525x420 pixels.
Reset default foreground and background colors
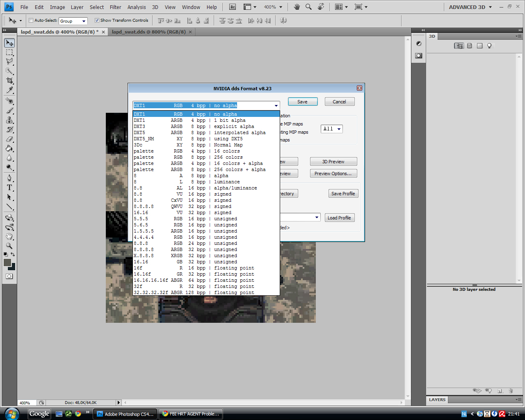tap(5, 254)
